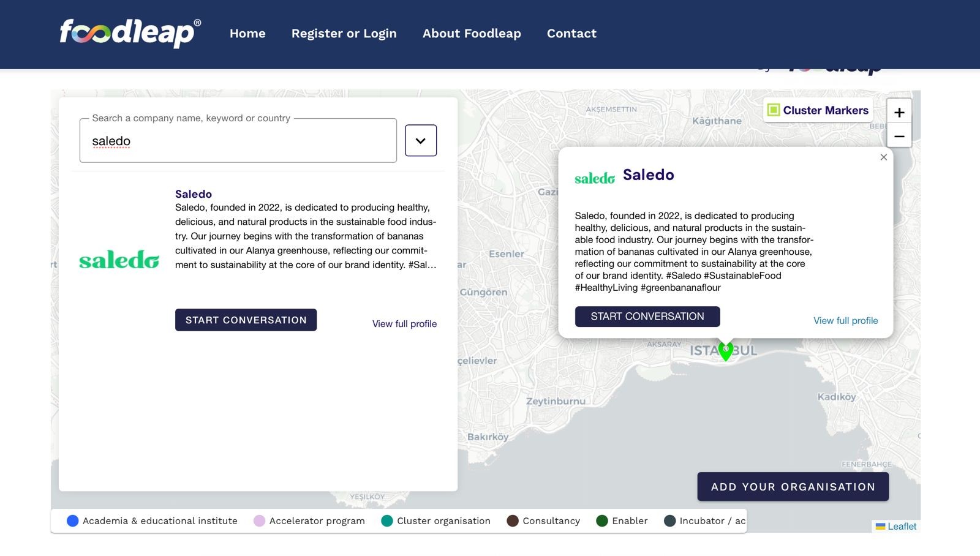View full profile in map popup
980x556 pixels.
845,321
